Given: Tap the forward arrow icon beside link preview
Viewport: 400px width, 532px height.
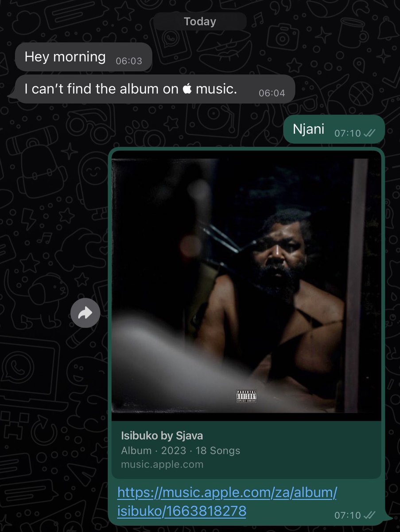Looking at the screenshot, I should point(85,313).
